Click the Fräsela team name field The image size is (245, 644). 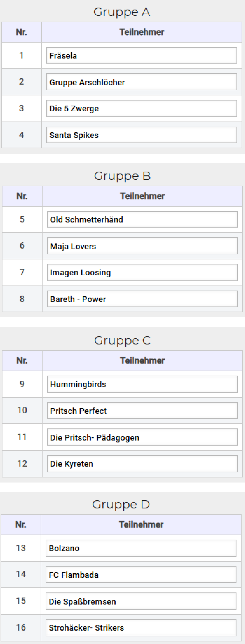click(141, 56)
